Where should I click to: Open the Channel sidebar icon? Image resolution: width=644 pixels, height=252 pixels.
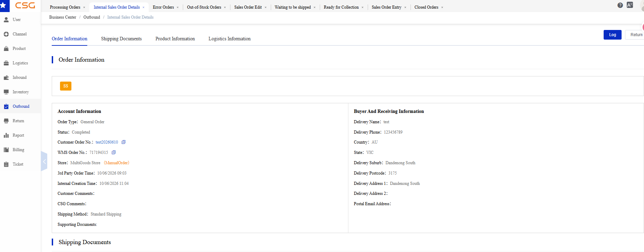6,34
